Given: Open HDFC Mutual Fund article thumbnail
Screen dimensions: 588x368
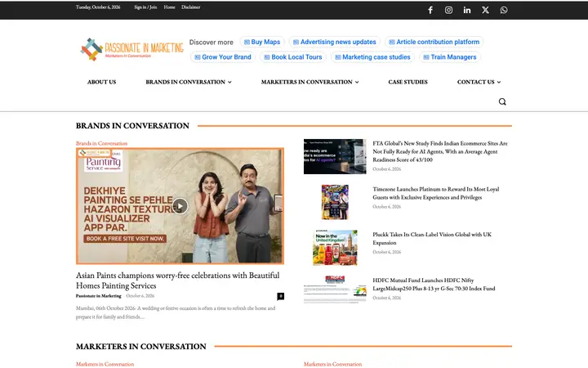Looking at the screenshot, I should [x=335, y=289].
